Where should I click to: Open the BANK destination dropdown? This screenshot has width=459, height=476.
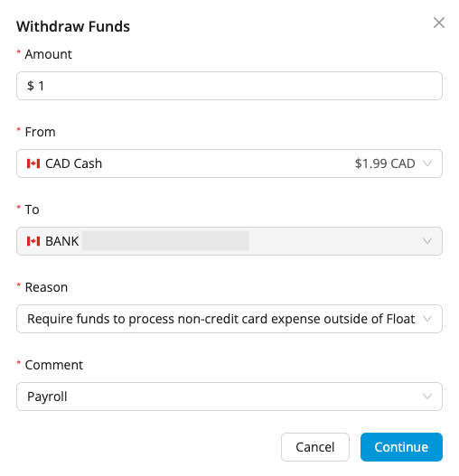[229, 241]
